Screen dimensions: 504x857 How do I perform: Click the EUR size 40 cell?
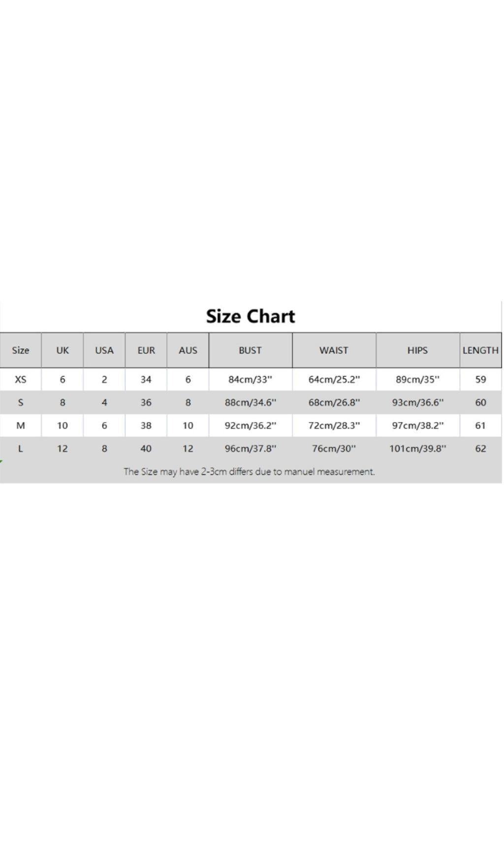point(146,449)
